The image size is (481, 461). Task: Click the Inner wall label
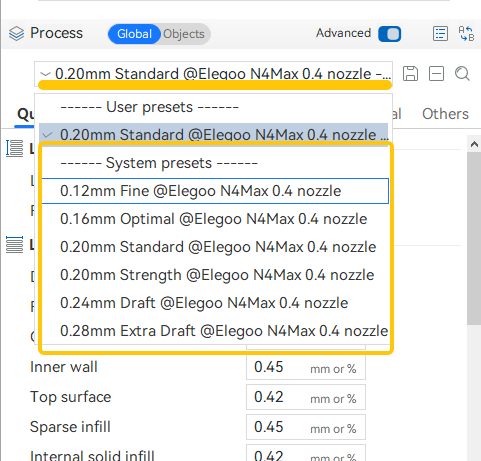[64, 367]
